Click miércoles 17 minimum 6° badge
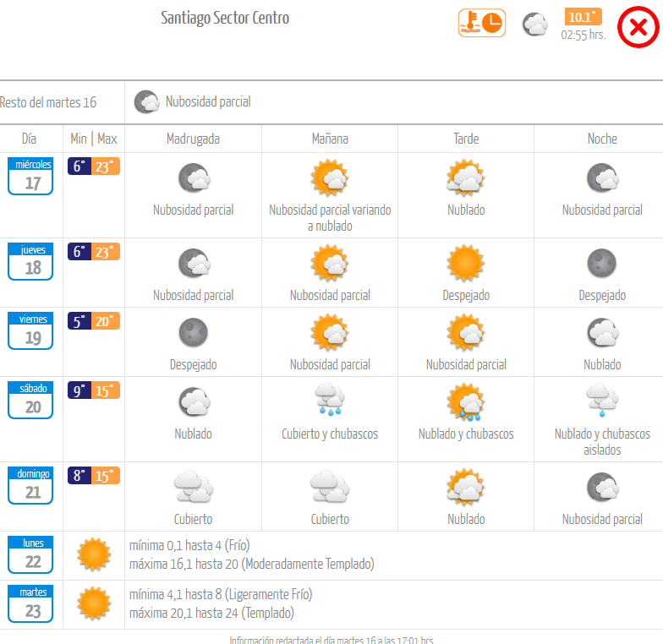663x644 pixels. coord(79,166)
